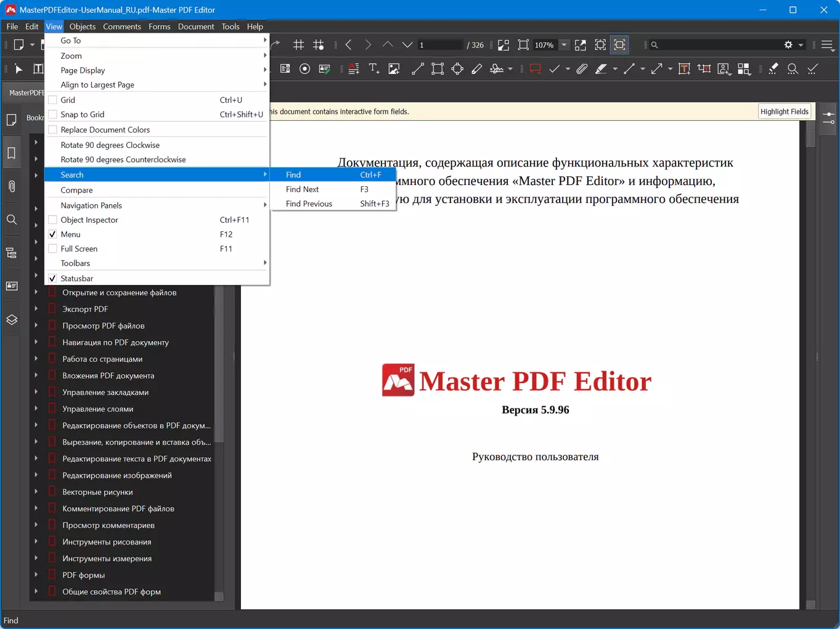Image resolution: width=840 pixels, height=629 pixels.
Task: Open the Layers panel in sidebar
Action: click(x=12, y=319)
